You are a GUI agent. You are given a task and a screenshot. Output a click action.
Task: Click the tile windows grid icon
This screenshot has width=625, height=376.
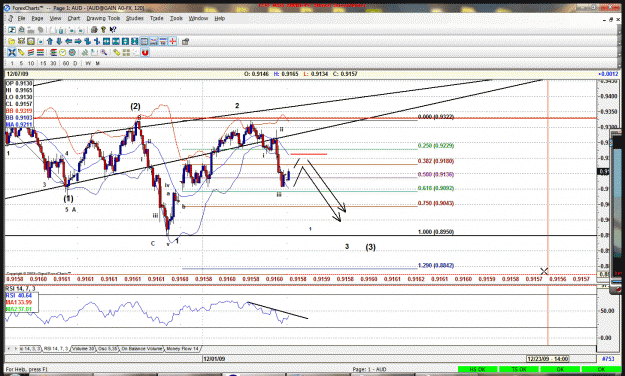(126, 52)
